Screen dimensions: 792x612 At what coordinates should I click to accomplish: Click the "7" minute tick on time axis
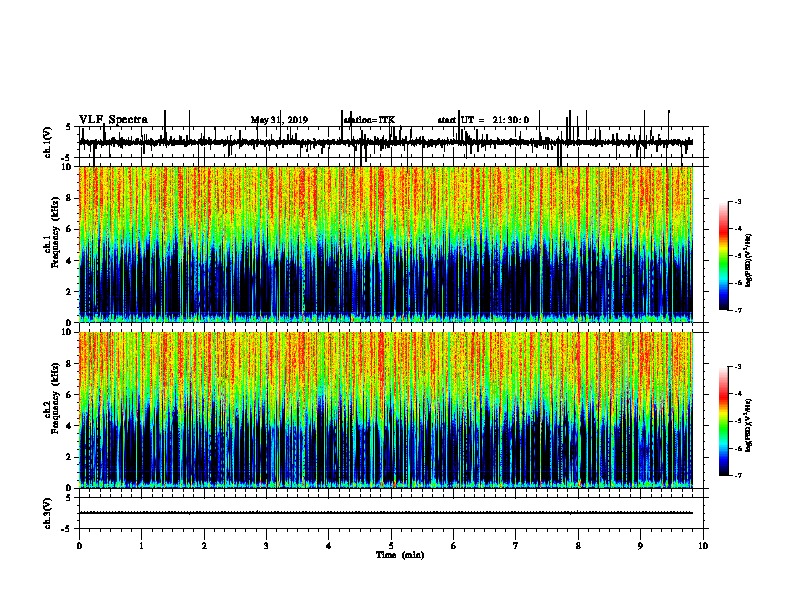(x=516, y=546)
